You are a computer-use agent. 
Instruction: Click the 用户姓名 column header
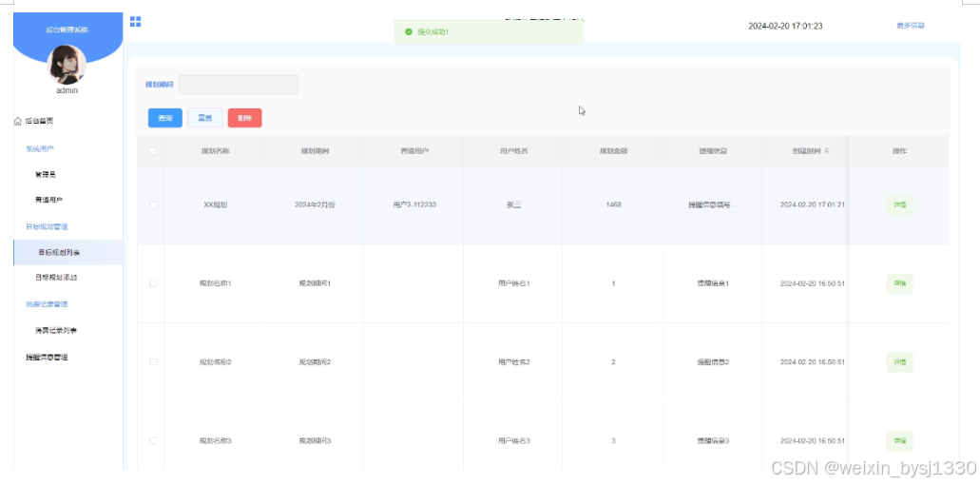513,151
